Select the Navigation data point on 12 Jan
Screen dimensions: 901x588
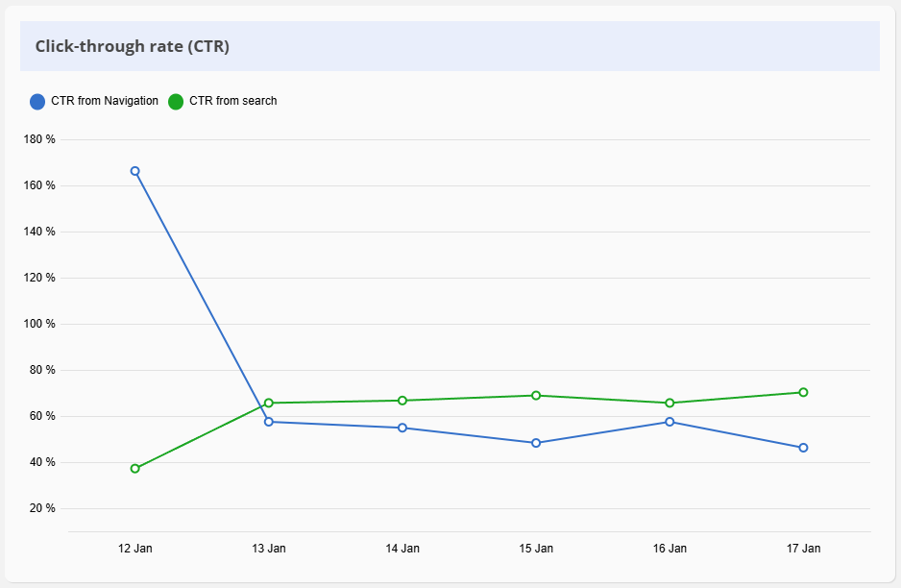(135, 171)
